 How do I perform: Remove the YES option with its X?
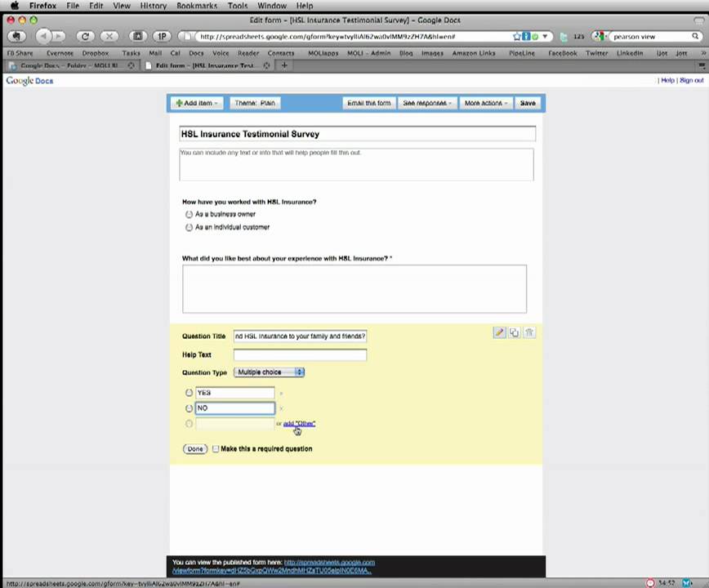click(x=281, y=393)
